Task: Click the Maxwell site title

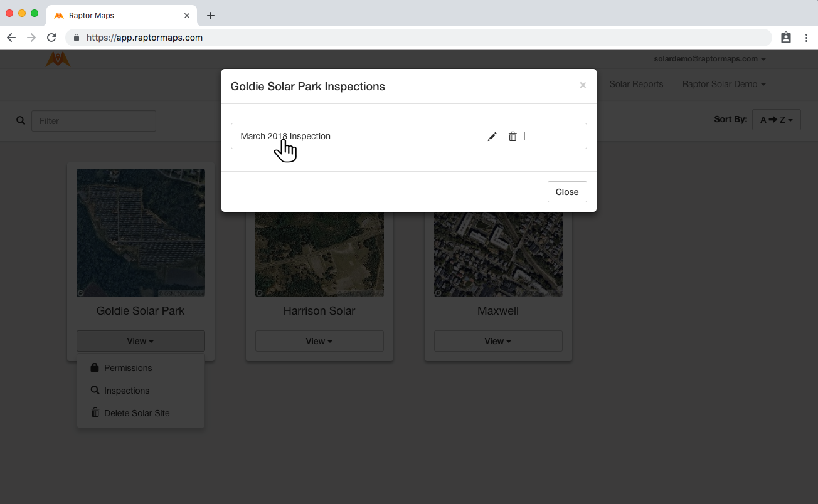Action: click(x=498, y=311)
